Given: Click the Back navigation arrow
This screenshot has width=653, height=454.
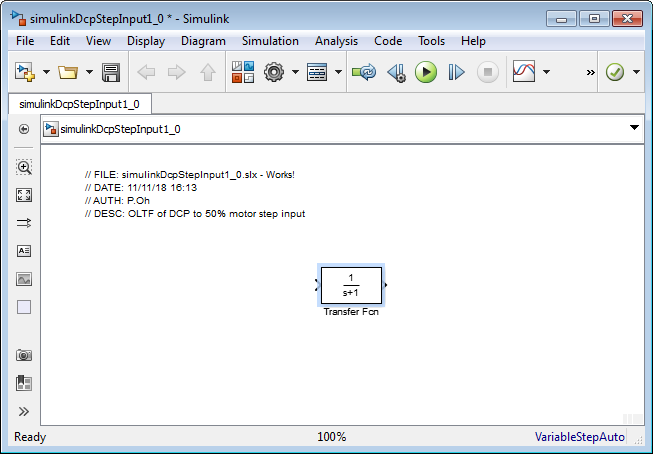Looking at the screenshot, I should [146, 72].
